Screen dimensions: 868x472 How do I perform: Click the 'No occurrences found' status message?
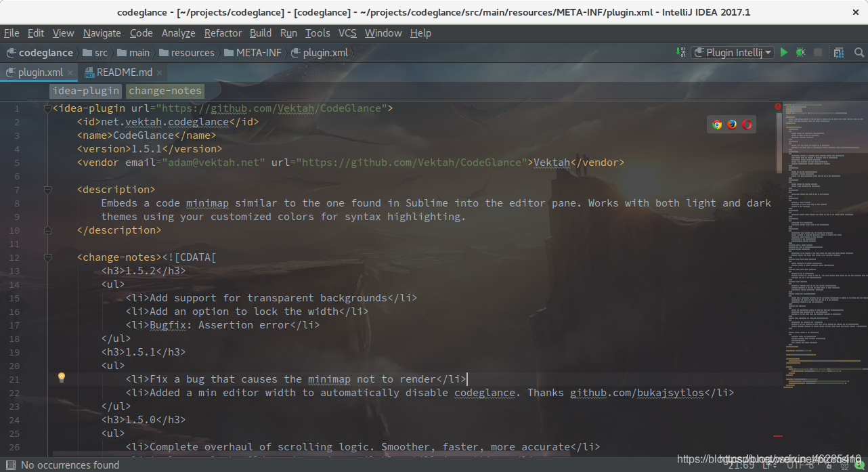point(70,465)
